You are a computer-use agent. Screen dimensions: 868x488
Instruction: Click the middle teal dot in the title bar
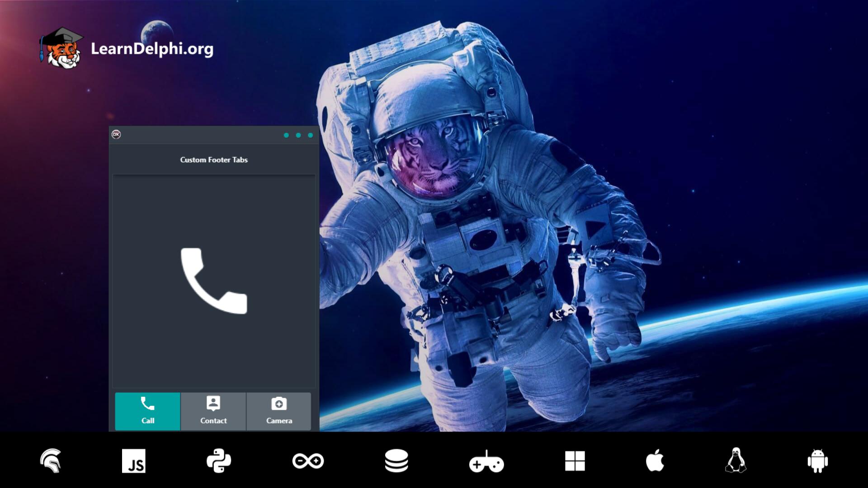tap(298, 134)
